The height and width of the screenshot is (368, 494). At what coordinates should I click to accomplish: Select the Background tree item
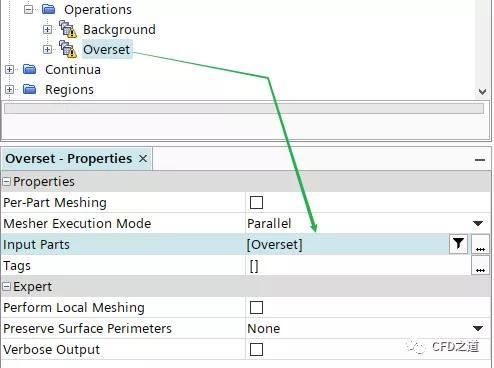(119, 29)
